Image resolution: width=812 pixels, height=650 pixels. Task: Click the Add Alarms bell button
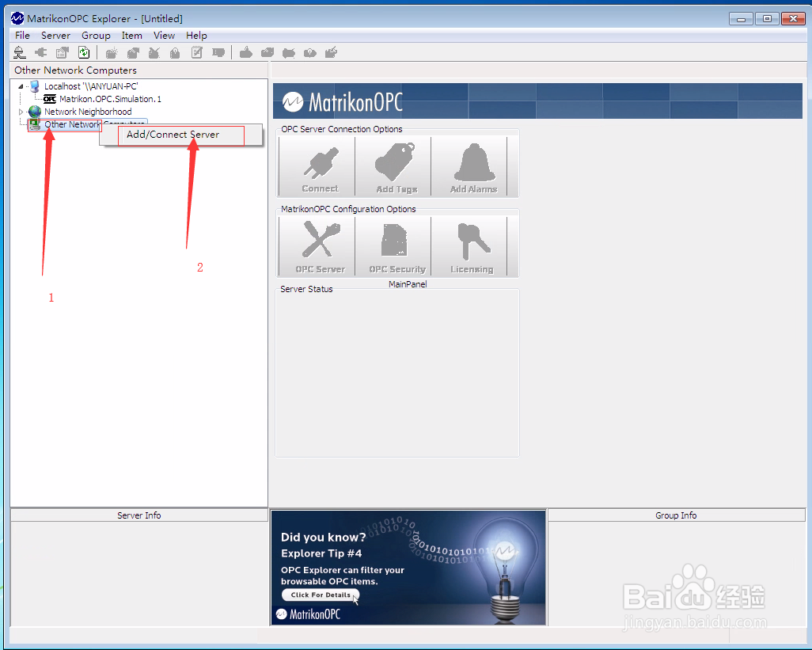pyautogui.click(x=469, y=166)
